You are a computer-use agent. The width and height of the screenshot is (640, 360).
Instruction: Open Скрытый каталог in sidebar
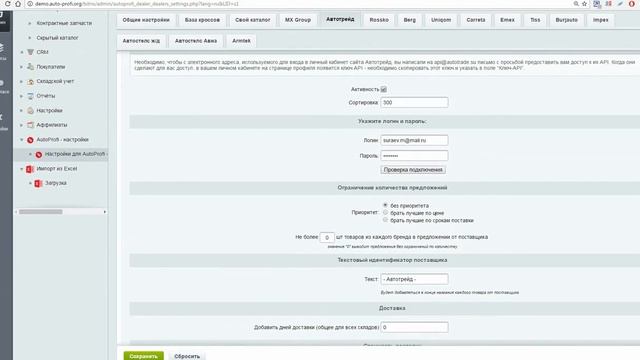coord(58,38)
